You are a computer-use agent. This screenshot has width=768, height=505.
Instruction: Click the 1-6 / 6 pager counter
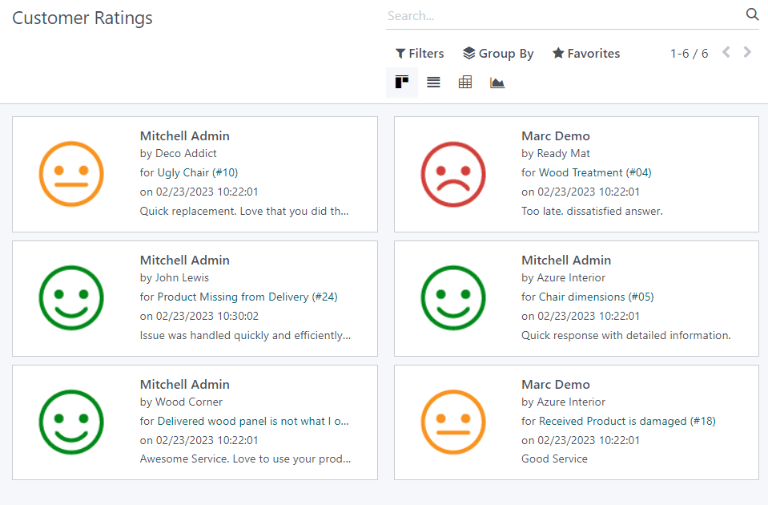689,54
